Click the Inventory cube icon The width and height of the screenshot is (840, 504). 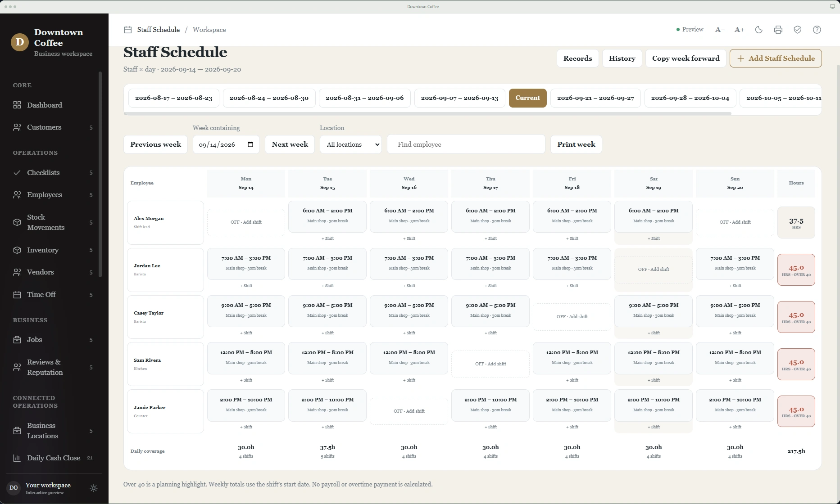click(x=17, y=250)
